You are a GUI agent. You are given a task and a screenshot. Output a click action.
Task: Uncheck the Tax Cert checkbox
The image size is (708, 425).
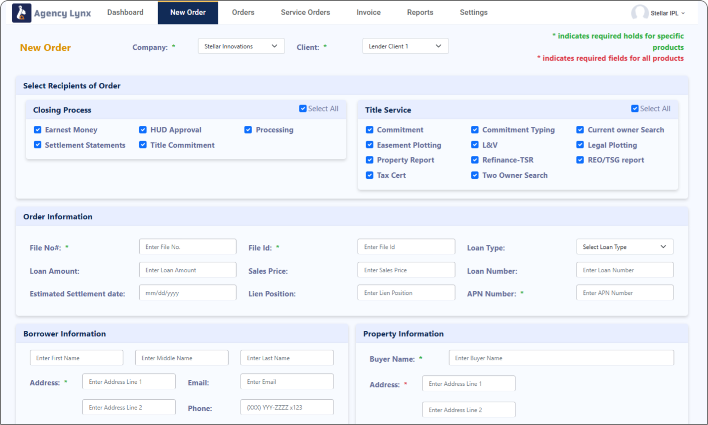(370, 175)
